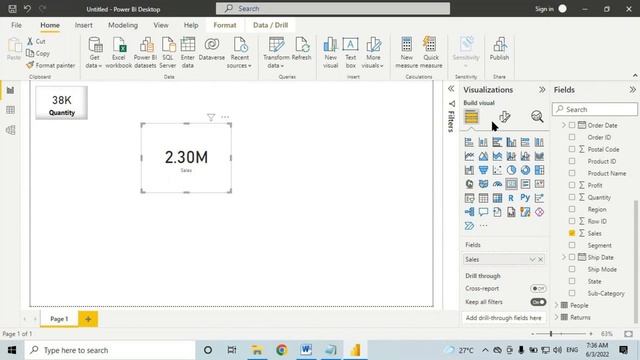Check the Order ID field

(572, 137)
